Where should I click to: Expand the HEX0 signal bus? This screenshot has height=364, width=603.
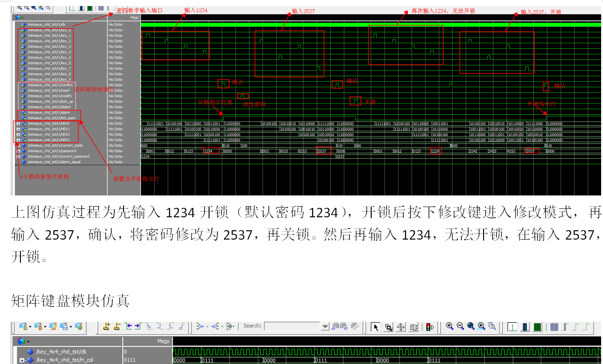pos(18,123)
